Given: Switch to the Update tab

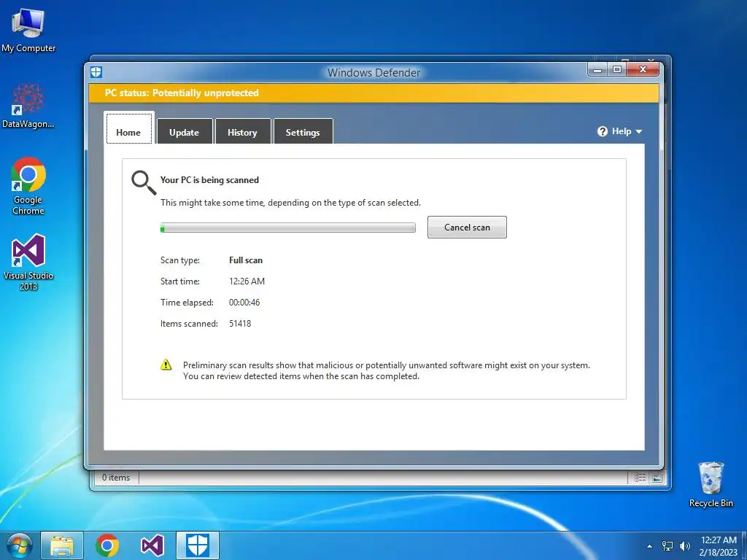Looking at the screenshot, I should [185, 131].
